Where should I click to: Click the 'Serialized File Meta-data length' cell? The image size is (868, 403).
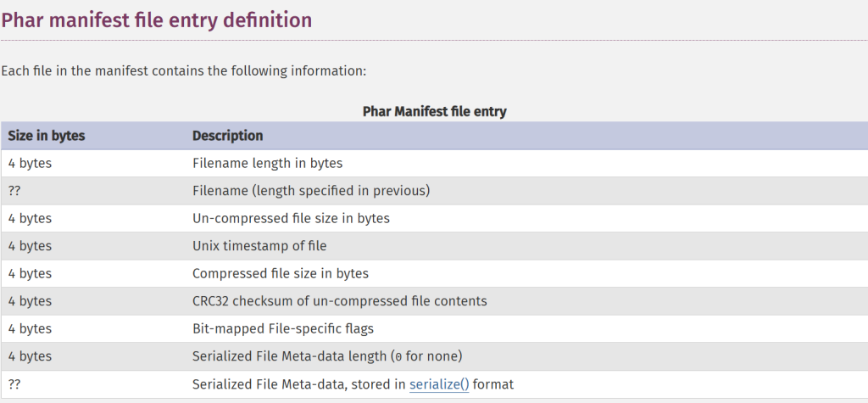click(x=328, y=356)
